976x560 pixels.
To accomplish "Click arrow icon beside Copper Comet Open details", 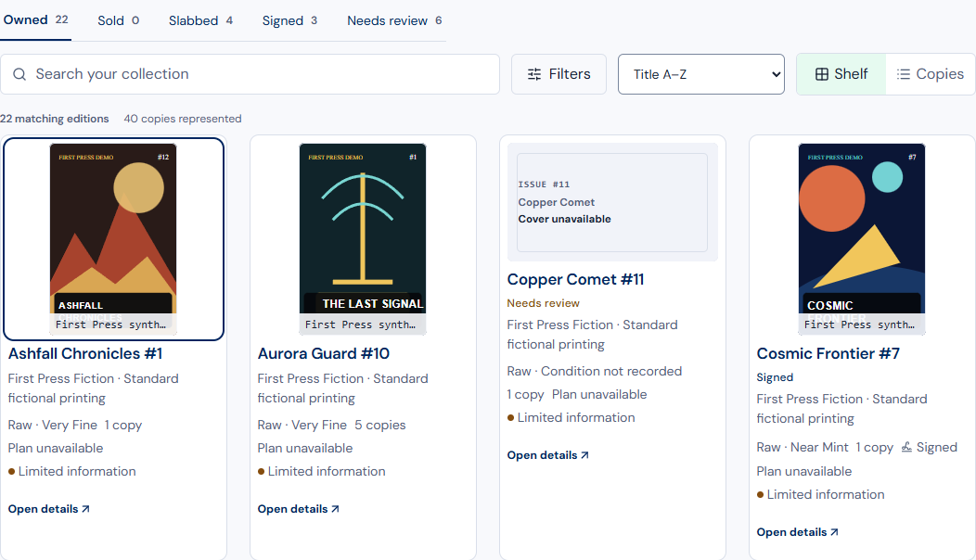I will 584,455.
